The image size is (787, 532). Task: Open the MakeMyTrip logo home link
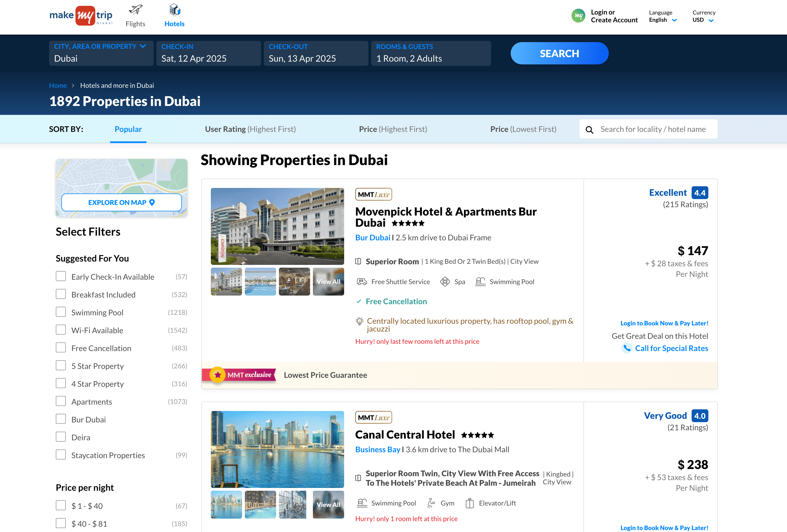point(81,16)
